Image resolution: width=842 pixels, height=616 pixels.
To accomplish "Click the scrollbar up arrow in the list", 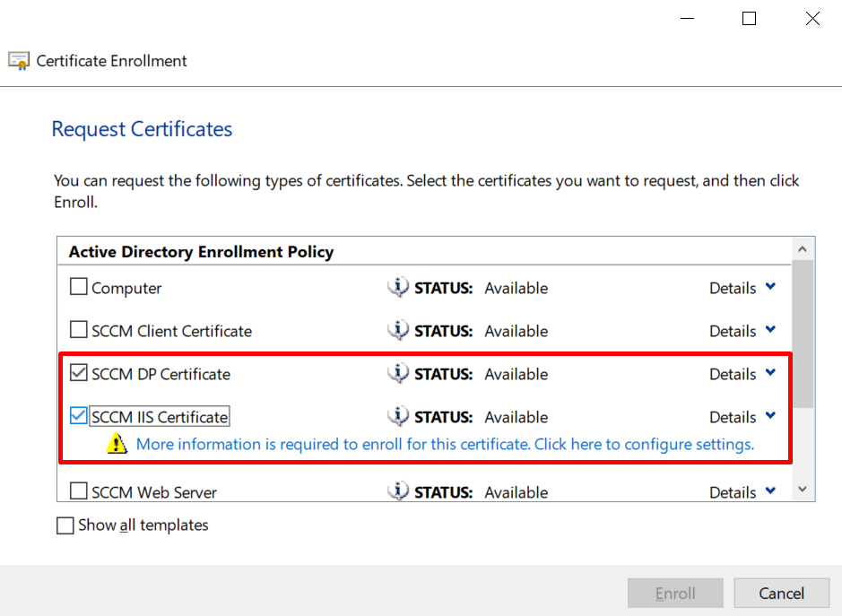I will [803, 249].
